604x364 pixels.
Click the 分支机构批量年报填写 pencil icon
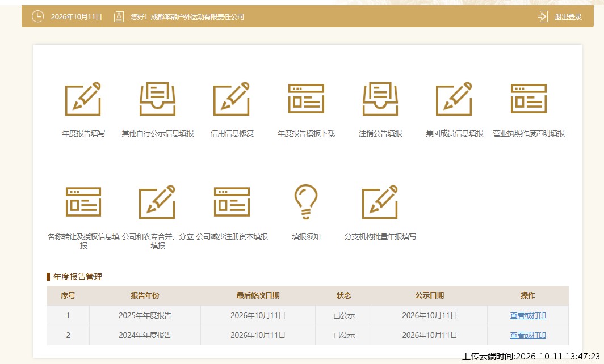point(380,202)
